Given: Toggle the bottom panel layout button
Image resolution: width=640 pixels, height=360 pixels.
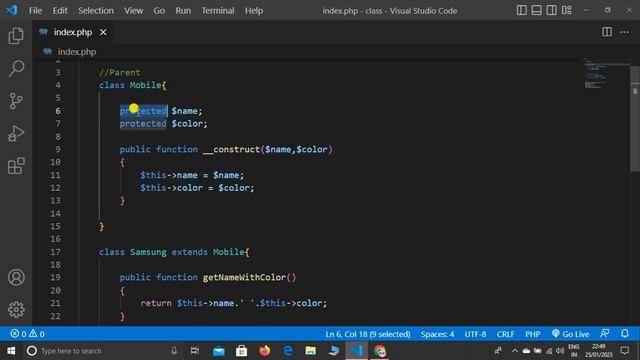Looking at the screenshot, I should (536, 10).
